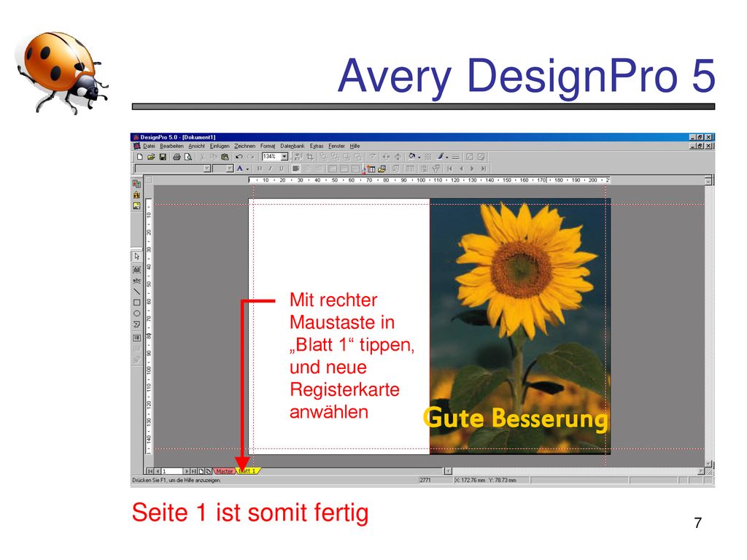Select the curved abc text tool
The image size is (747, 560).
coord(136,281)
